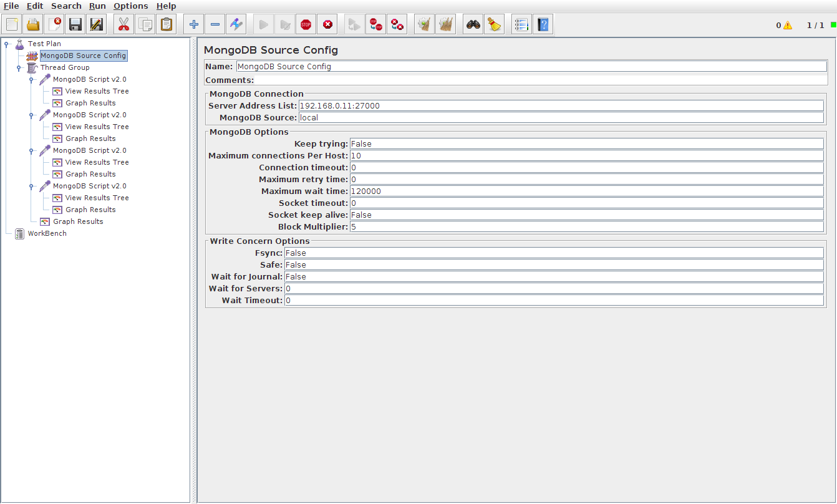The height and width of the screenshot is (504, 837).
Task: Click the Wait for Journal field
Action: coord(554,276)
